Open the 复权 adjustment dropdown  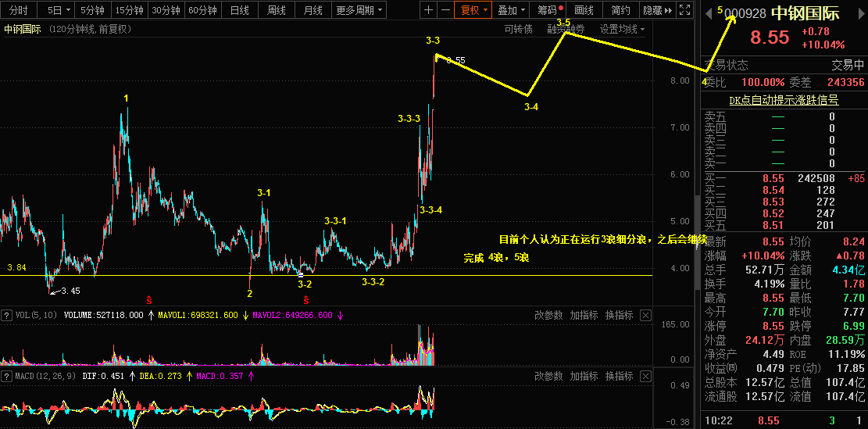tap(473, 9)
